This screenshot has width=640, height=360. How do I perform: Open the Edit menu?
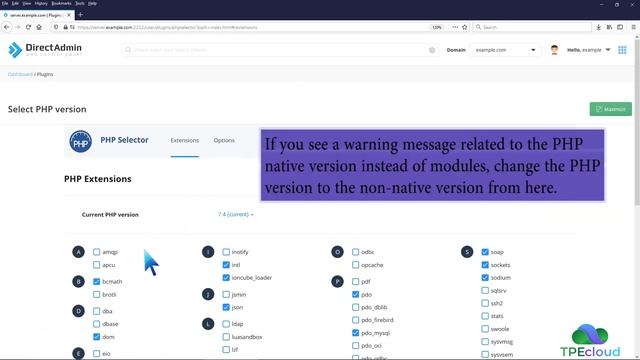[x=15, y=3]
